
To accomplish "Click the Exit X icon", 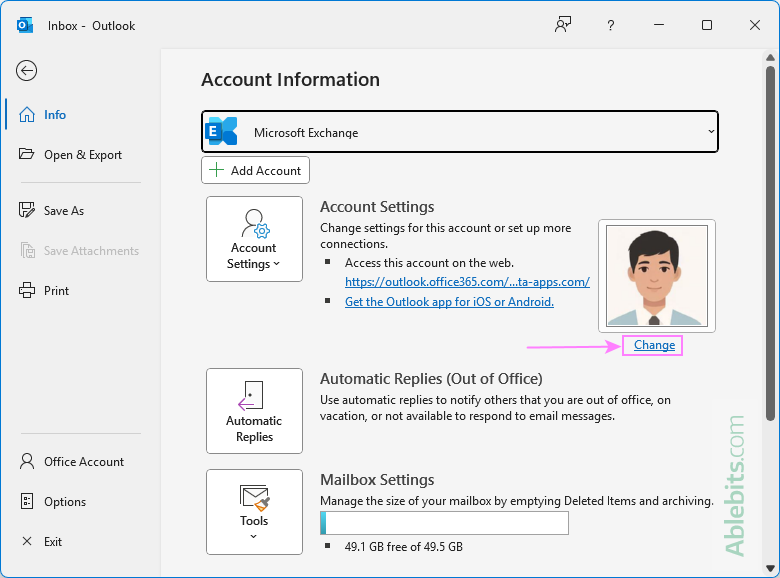I will click(x=27, y=541).
